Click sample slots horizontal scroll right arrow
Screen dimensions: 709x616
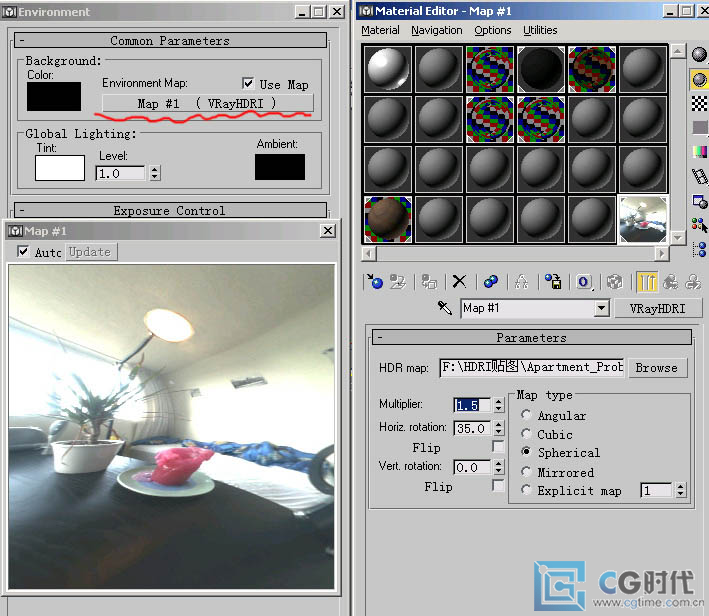point(662,254)
